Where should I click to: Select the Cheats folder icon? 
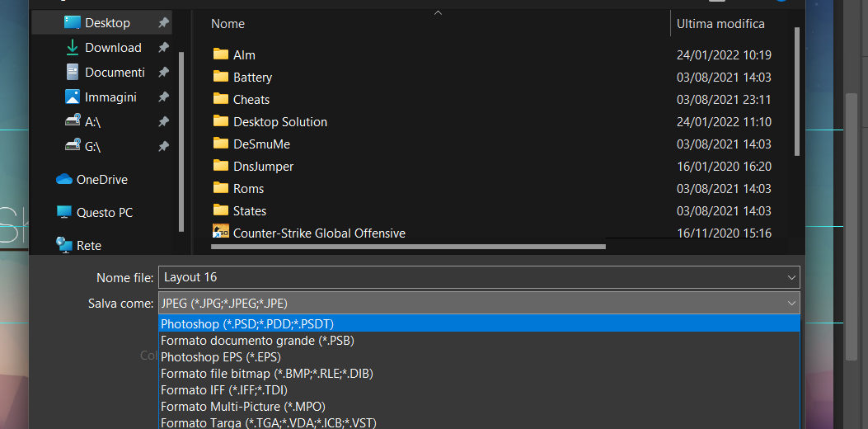tap(221, 99)
